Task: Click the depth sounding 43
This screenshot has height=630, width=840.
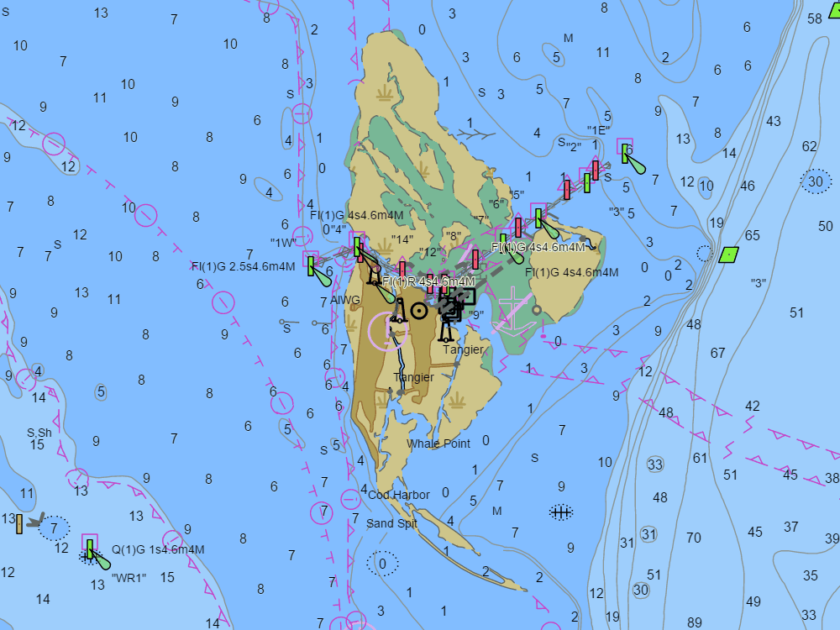Action: click(x=773, y=121)
